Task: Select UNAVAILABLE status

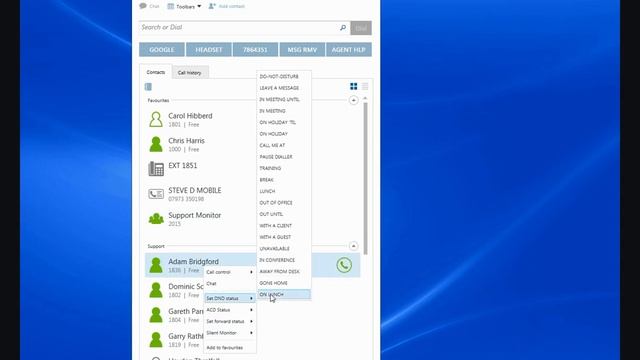Action: tap(284, 248)
